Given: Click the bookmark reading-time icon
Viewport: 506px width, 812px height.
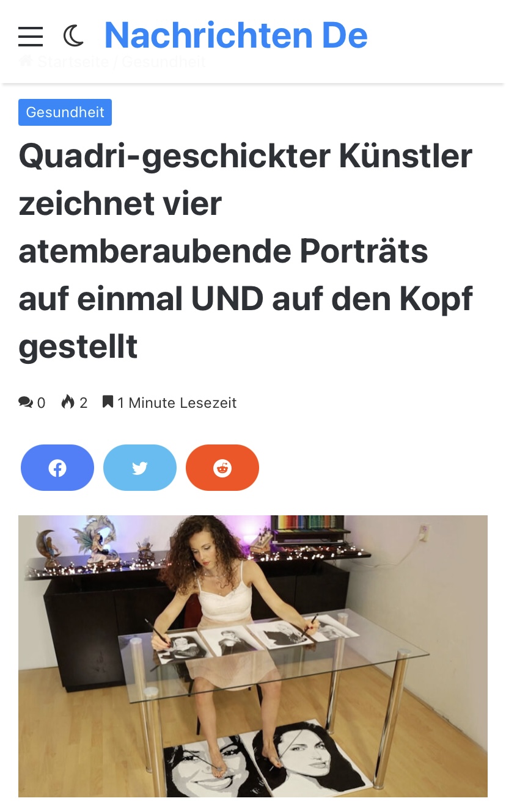Looking at the screenshot, I should click(108, 402).
